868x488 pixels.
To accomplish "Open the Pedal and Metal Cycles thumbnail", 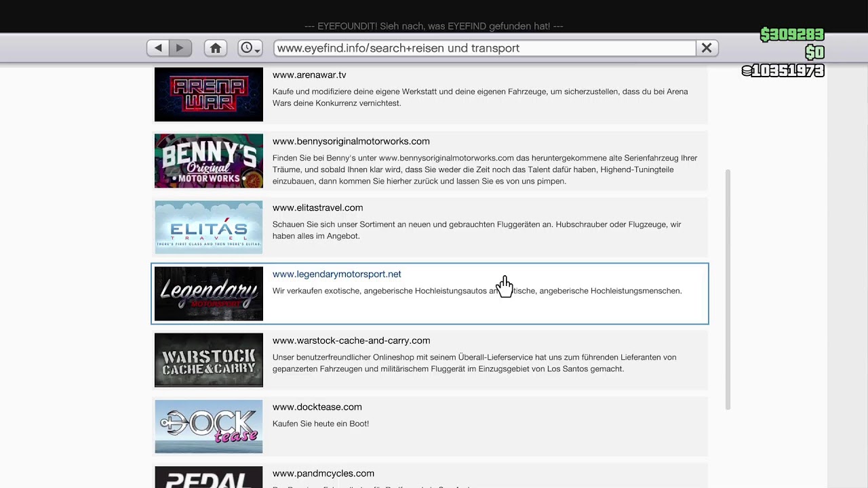I will (209, 477).
